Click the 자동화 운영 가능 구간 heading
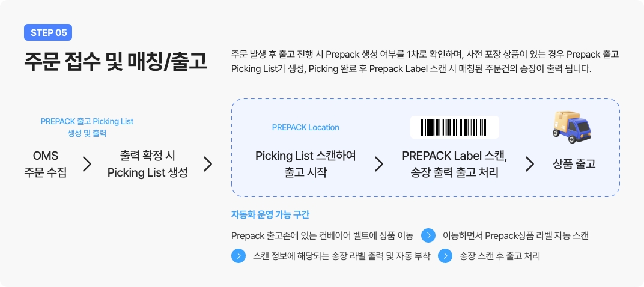Image resolution: width=644 pixels, height=287 pixels. 270,214
